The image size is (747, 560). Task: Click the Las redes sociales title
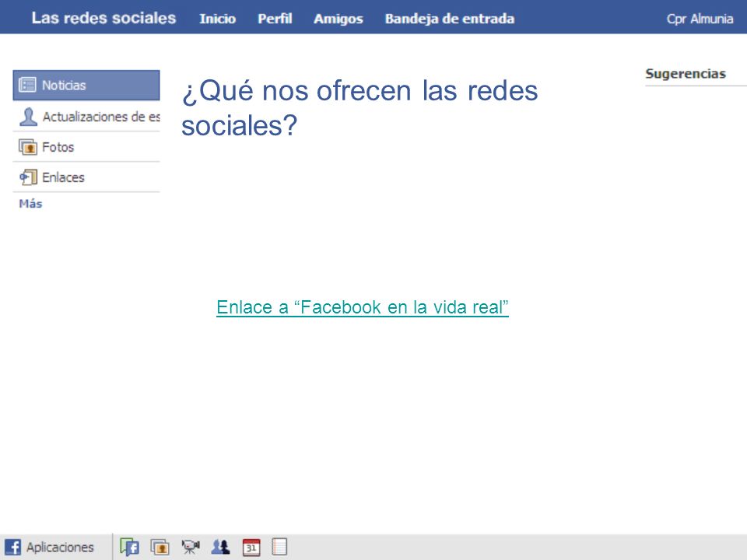(x=103, y=18)
